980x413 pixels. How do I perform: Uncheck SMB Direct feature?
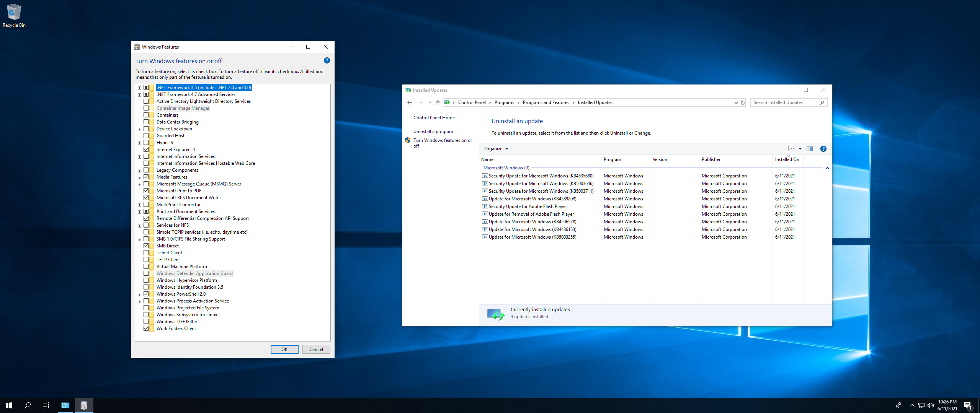click(146, 246)
